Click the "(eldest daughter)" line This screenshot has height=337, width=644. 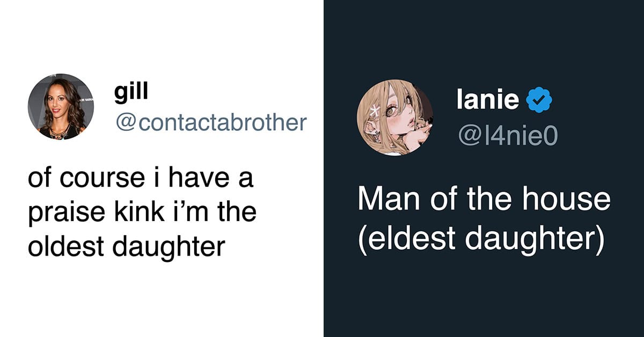481,239
